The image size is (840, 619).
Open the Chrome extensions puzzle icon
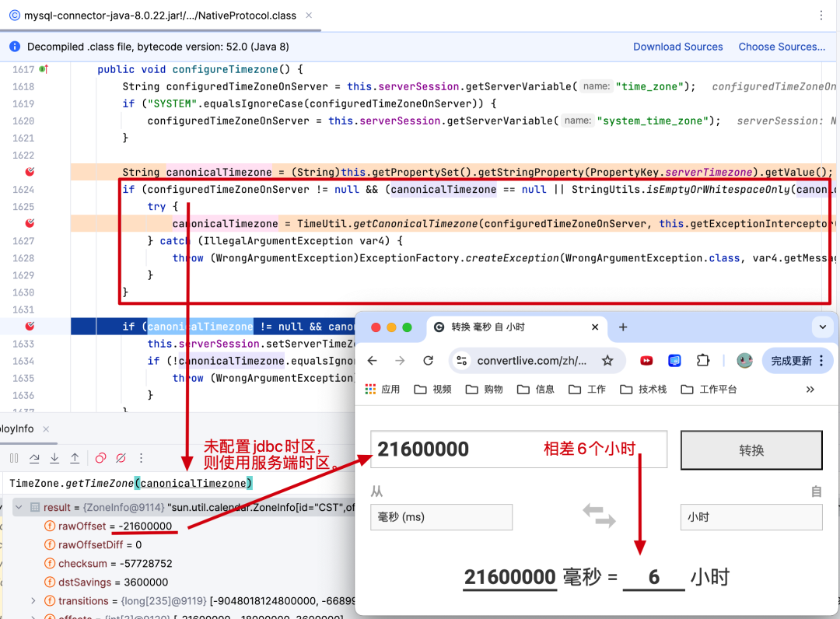pyautogui.click(x=703, y=360)
